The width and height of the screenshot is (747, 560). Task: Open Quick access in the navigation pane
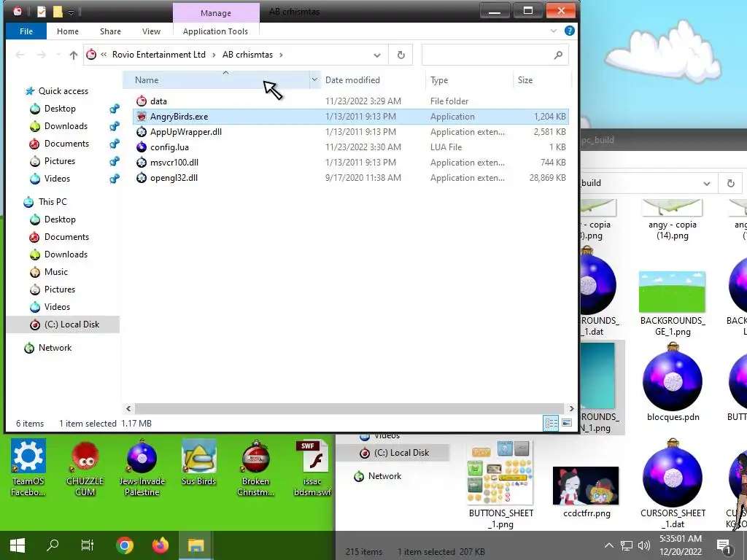(x=63, y=91)
